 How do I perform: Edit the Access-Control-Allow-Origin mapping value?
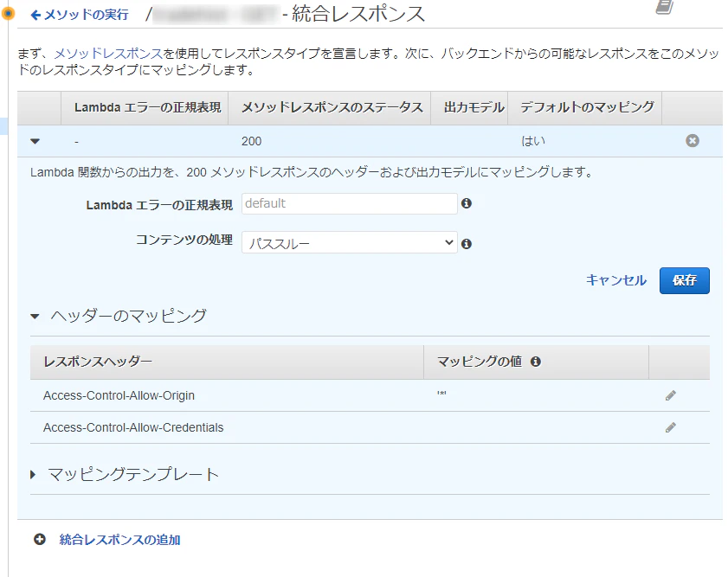click(670, 395)
